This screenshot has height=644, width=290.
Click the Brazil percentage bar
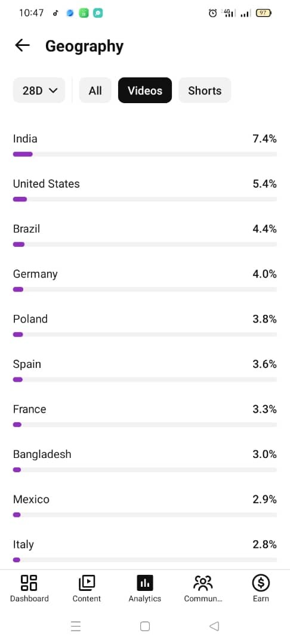pos(145,244)
